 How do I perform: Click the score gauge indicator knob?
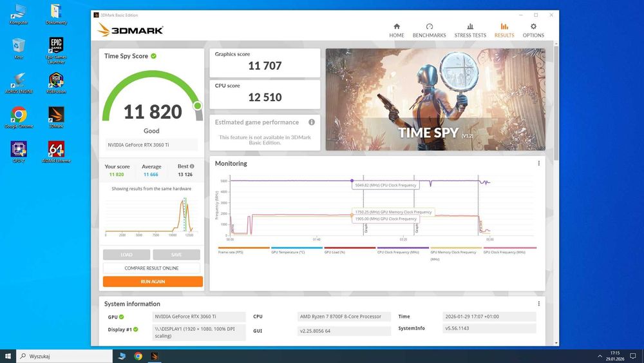(198, 106)
